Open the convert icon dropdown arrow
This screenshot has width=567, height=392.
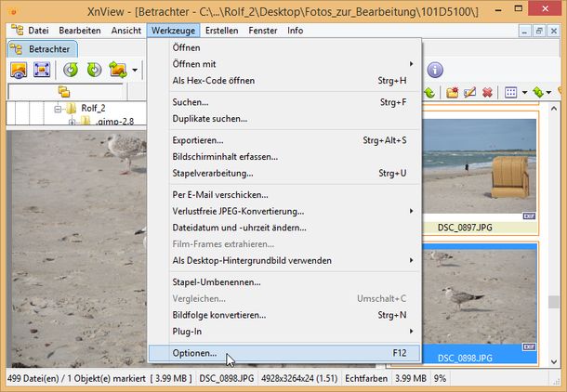[135, 71]
